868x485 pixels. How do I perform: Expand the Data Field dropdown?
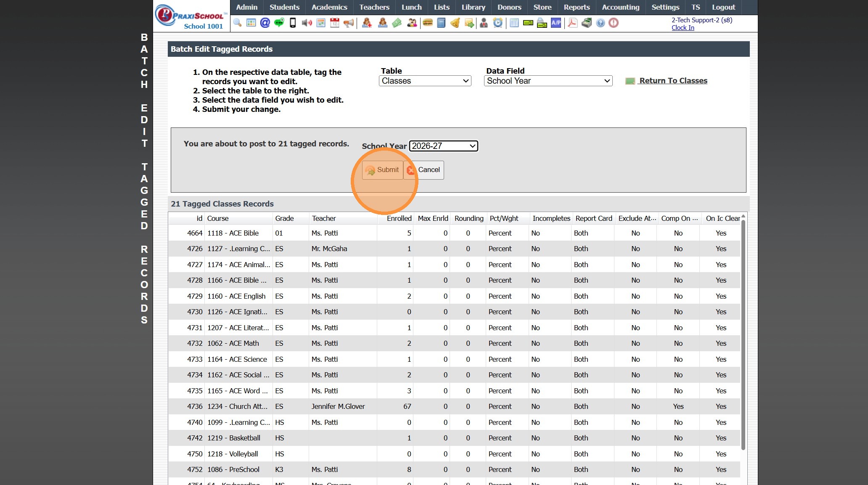548,81
